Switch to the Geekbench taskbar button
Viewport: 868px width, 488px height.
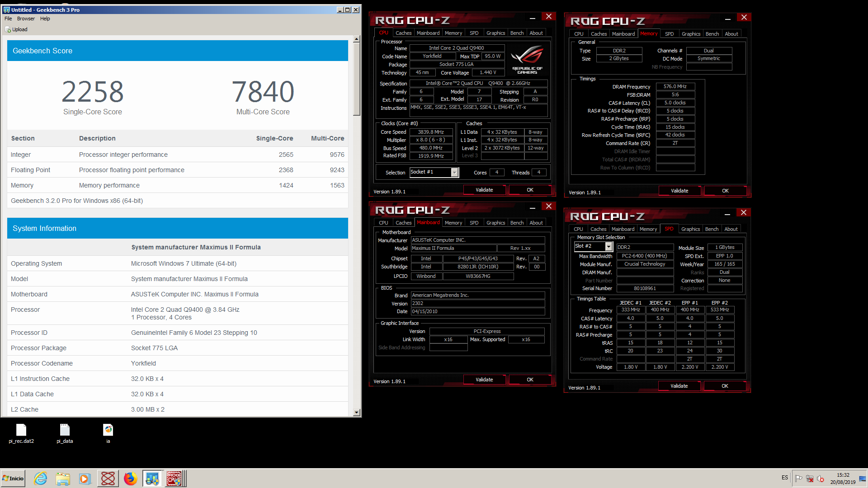coord(152,479)
